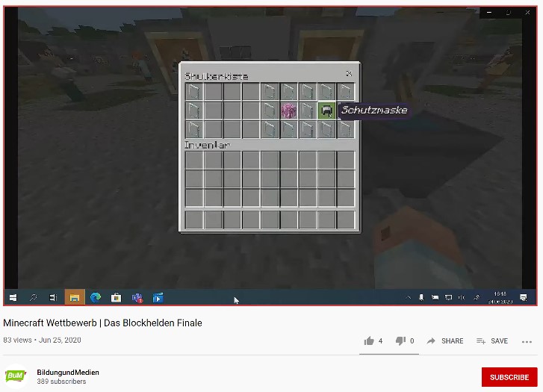Click the volume speaker icon in the tray
The image size is (543, 392).
[x=462, y=297]
